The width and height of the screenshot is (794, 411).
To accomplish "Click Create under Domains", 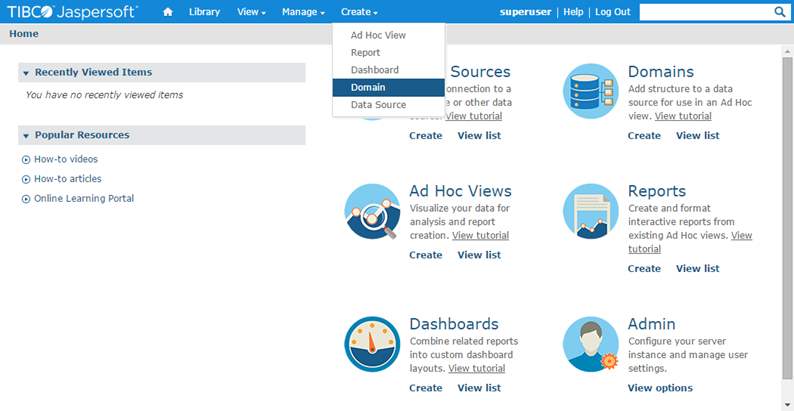I will click(644, 136).
